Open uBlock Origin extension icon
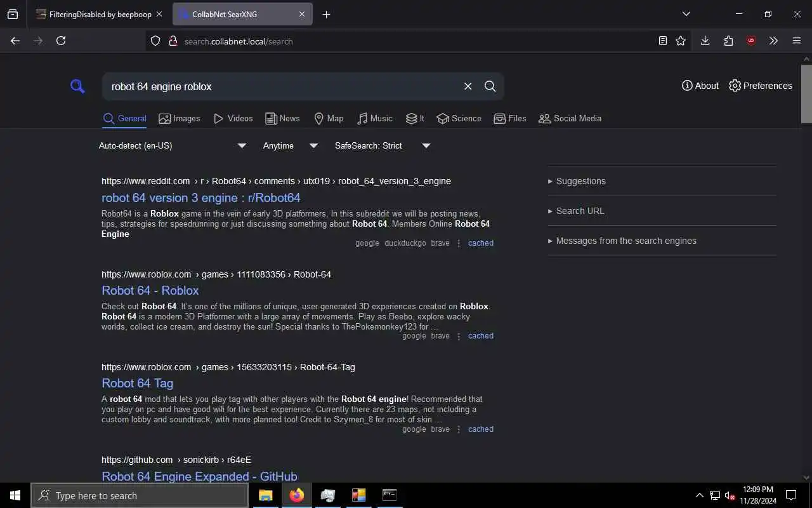812x508 pixels. (751, 41)
